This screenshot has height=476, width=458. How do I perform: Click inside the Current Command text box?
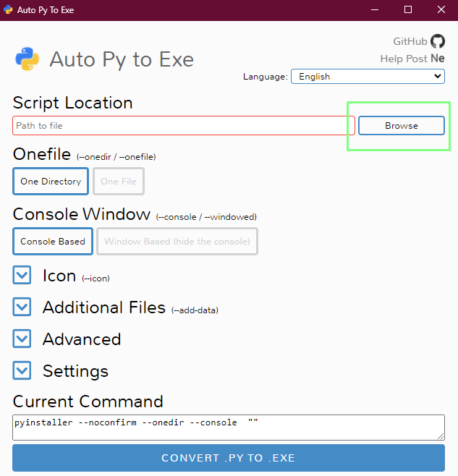tap(229, 428)
